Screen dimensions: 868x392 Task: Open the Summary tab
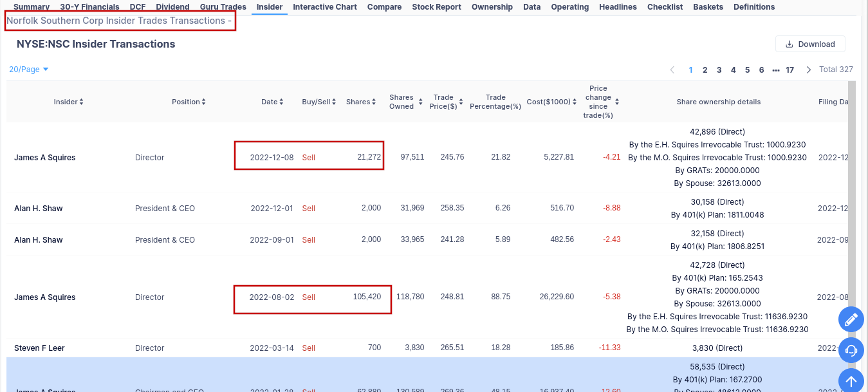click(x=32, y=7)
